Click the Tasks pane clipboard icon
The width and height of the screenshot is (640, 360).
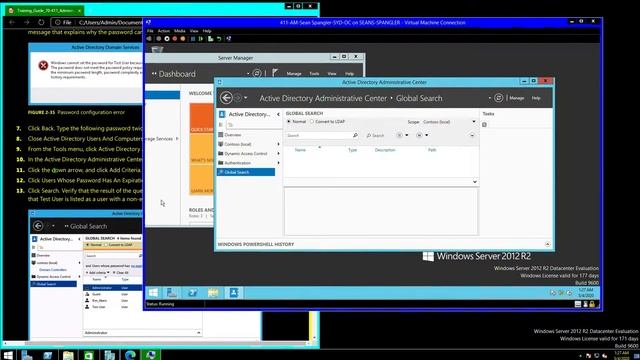click(484, 124)
